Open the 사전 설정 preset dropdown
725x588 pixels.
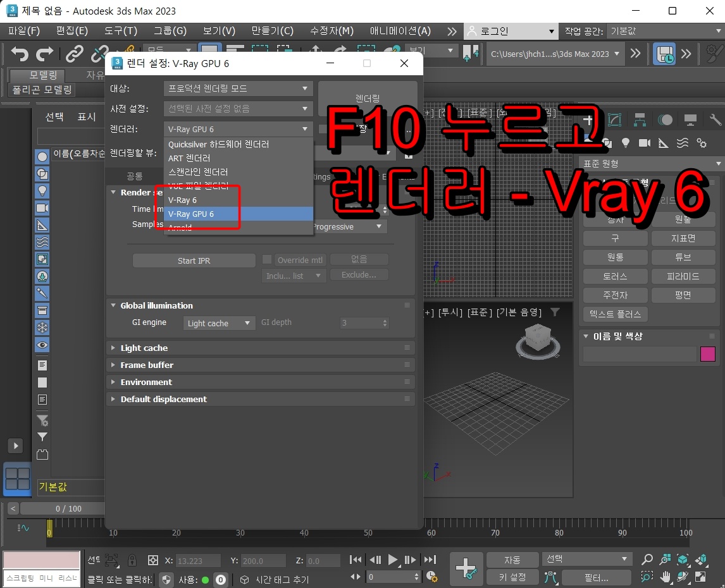click(x=238, y=109)
